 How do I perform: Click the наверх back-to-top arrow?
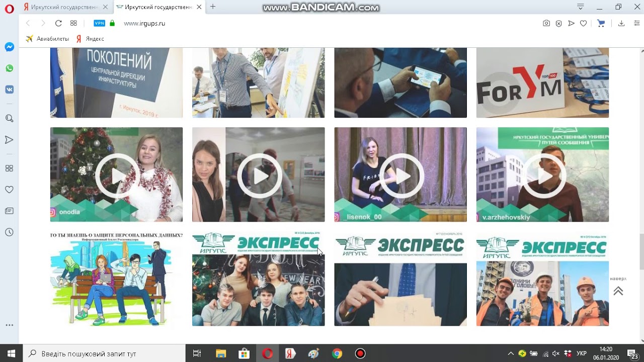click(x=618, y=291)
